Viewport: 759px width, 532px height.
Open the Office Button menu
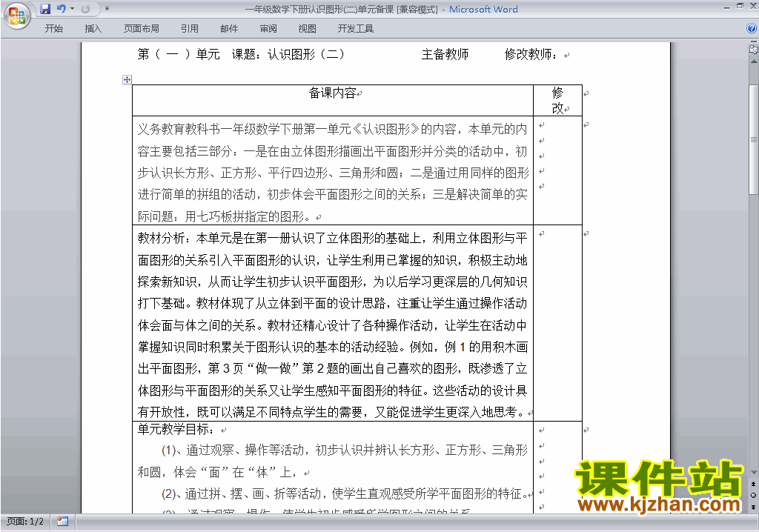click(x=17, y=16)
